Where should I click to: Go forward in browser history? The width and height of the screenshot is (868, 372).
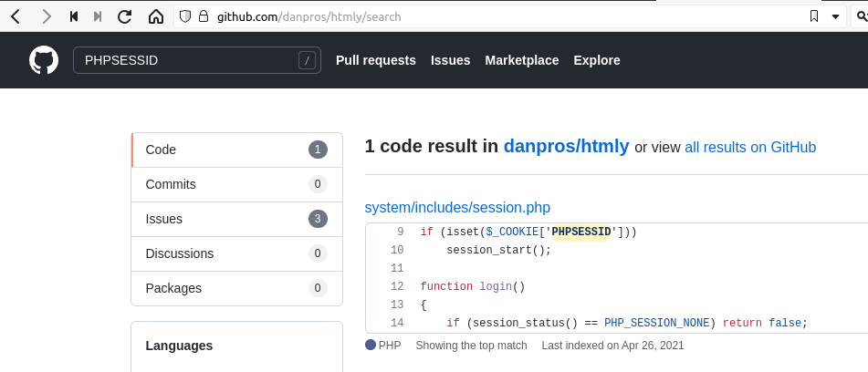(47, 16)
